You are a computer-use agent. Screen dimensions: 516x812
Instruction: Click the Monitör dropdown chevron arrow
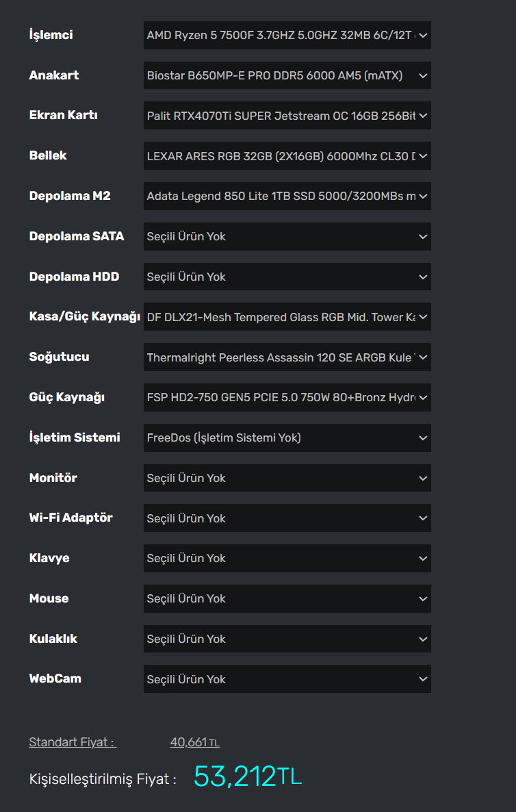click(x=423, y=478)
